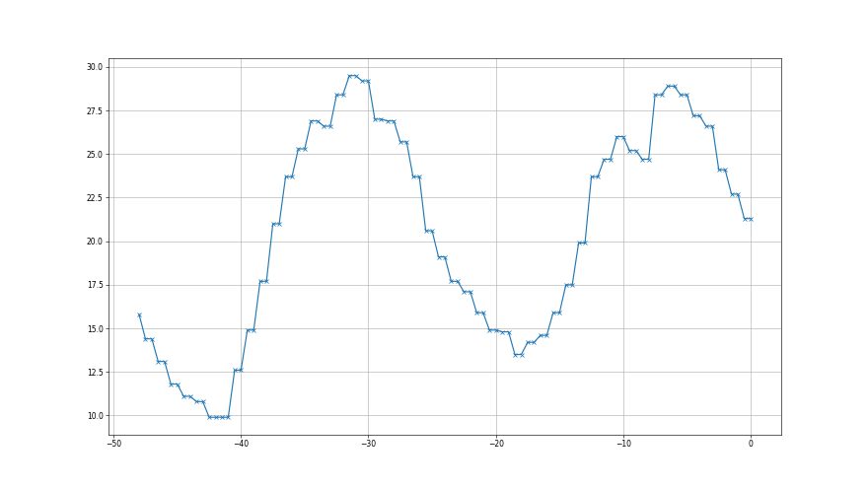Click the grid intersection at x −20, y 20.0
The height and width of the screenshot is (488, 868).
tap(495, 242)
